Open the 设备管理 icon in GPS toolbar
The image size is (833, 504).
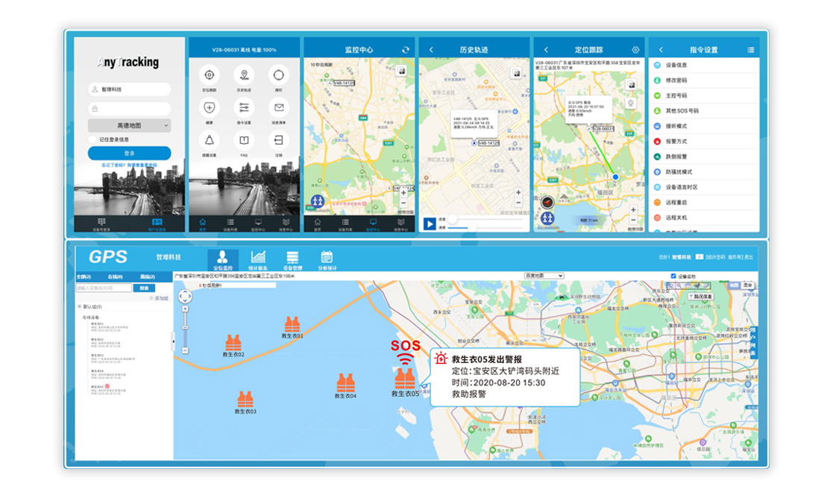click(292, 258)
